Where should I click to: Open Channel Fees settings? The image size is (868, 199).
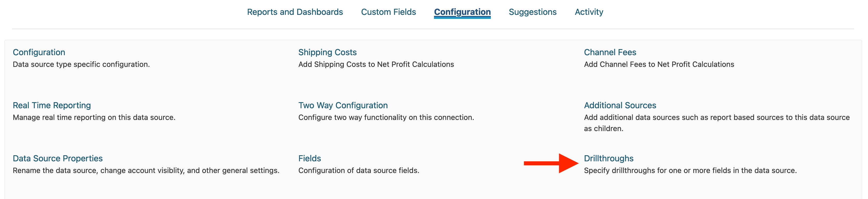(x=610, y=52)
